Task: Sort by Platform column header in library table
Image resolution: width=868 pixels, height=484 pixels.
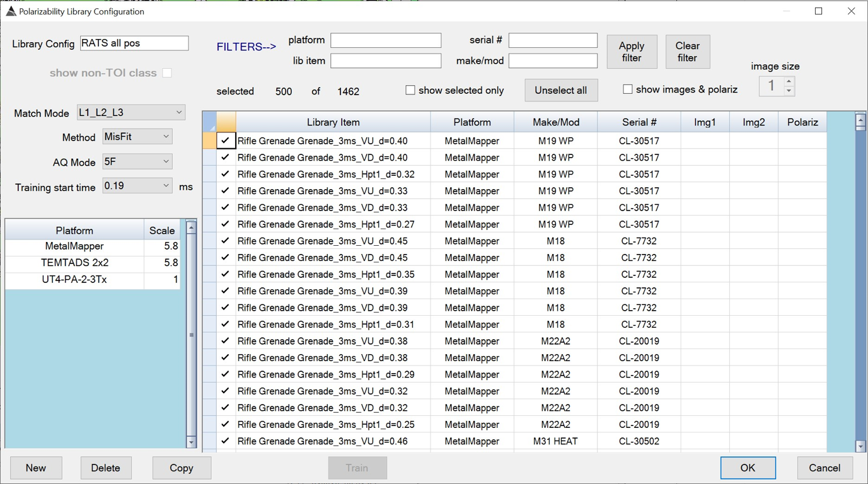Action: pyautogui.click(x=472, y=122)
